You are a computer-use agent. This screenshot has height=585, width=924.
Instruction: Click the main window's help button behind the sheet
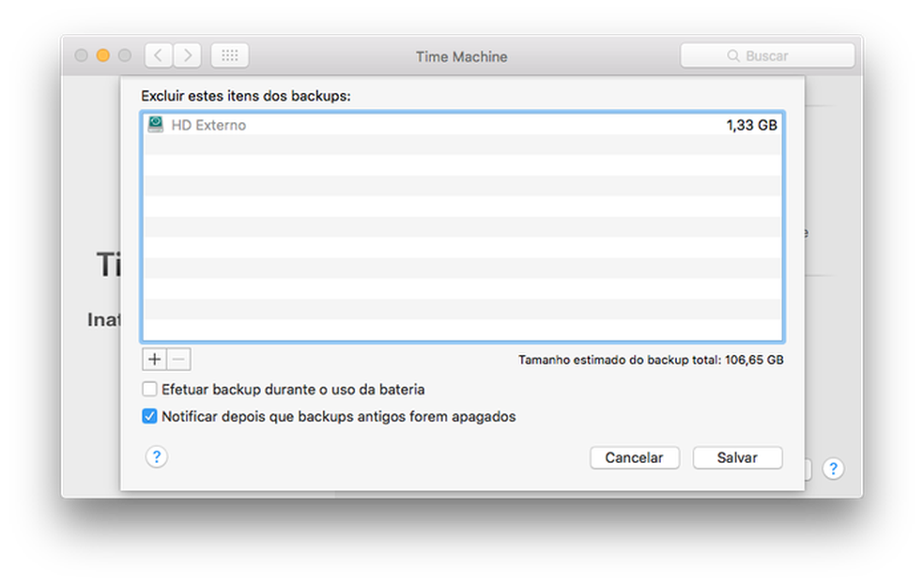pos(833,469)
